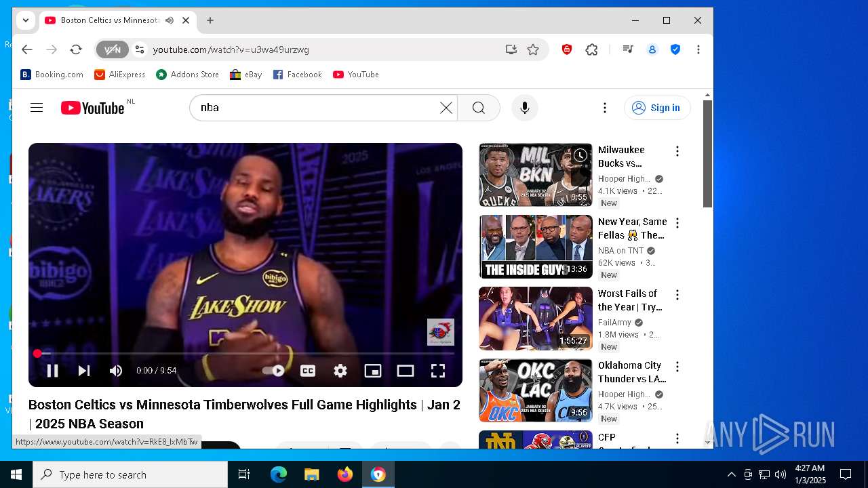
Task: Open Facebook bookmark
Action: (297, 75)
